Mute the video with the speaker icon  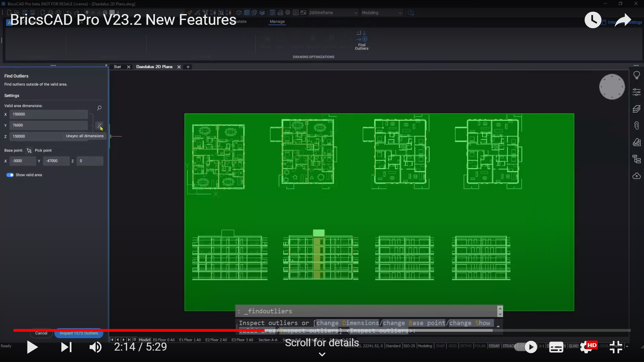coord(96,347)
